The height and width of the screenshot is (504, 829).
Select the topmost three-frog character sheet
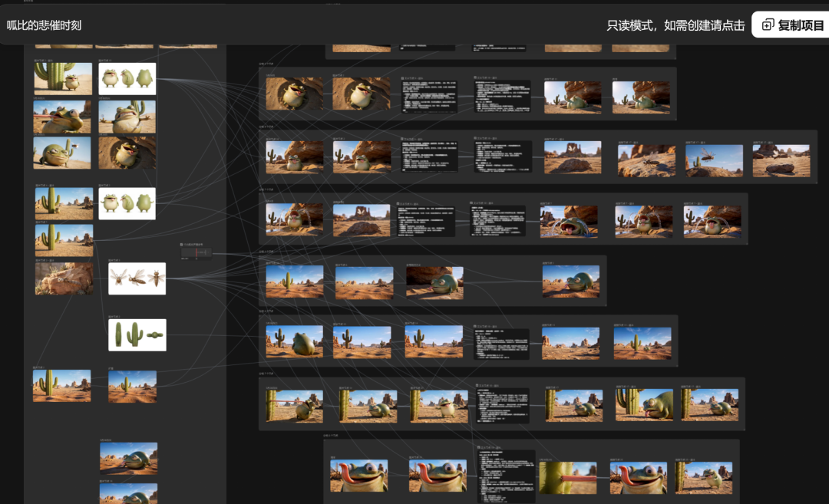pos(127,79)
